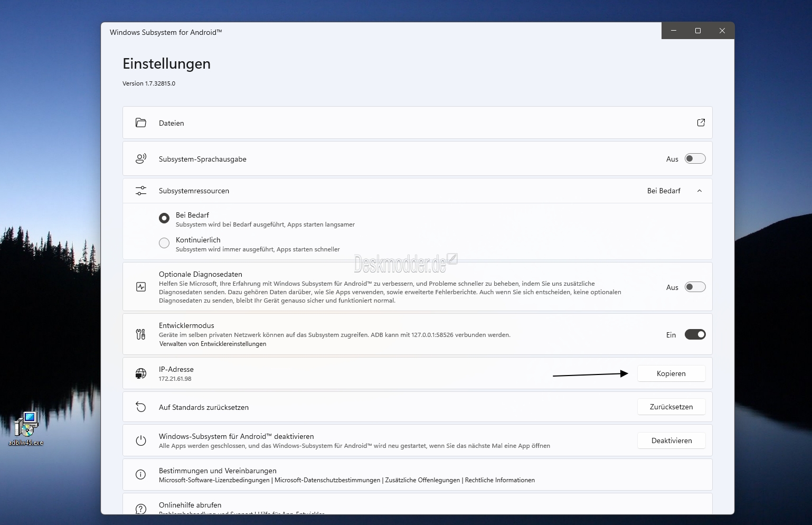Viewport: 812px width, 525px height.
Task: Click the tools icon beside Entwicklermodus
Action: click(141, 334)
